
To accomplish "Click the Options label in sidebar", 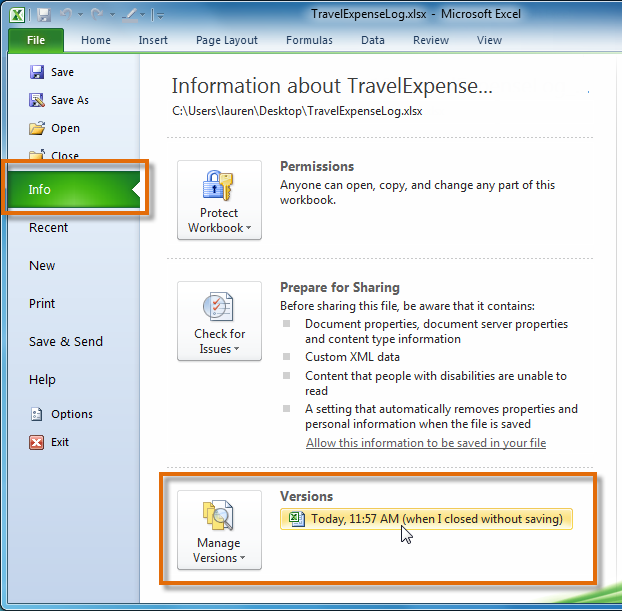I will [x=72, y=414].
